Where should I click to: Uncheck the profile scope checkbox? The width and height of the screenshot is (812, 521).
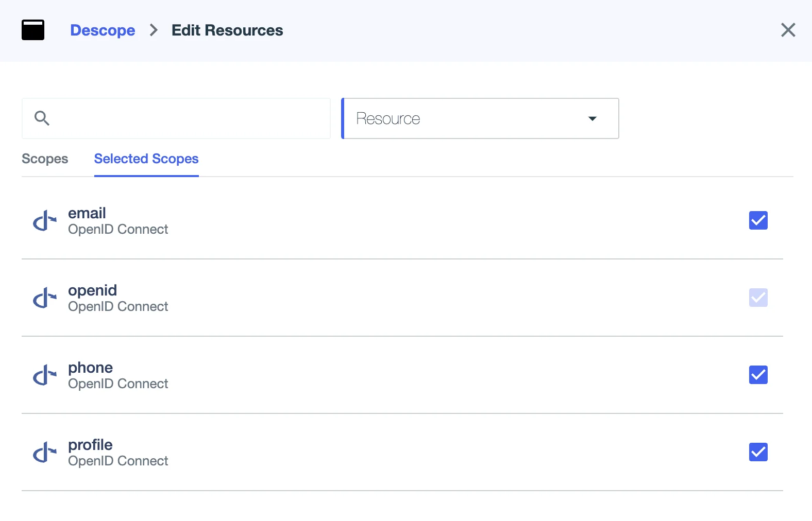(x=758, y=452)
